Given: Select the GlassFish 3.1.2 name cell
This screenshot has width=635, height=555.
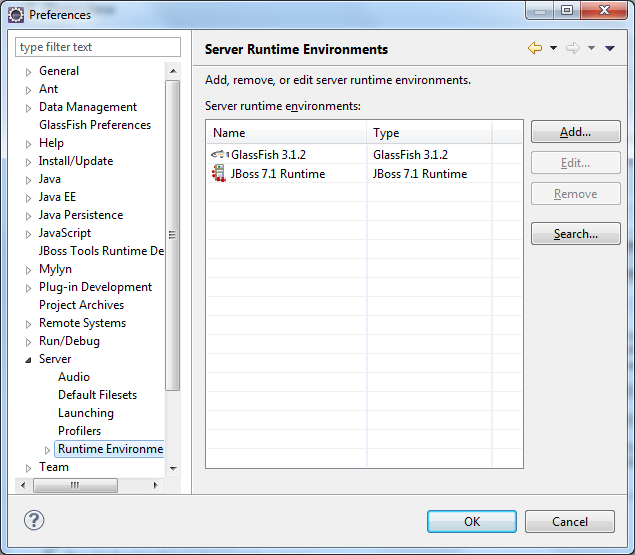Looking at the screenshot, I should (287, 154).
